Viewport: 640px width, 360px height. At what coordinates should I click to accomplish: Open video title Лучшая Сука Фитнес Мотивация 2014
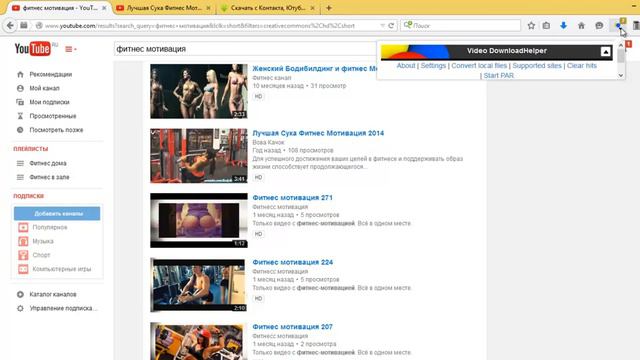(318, 133)
